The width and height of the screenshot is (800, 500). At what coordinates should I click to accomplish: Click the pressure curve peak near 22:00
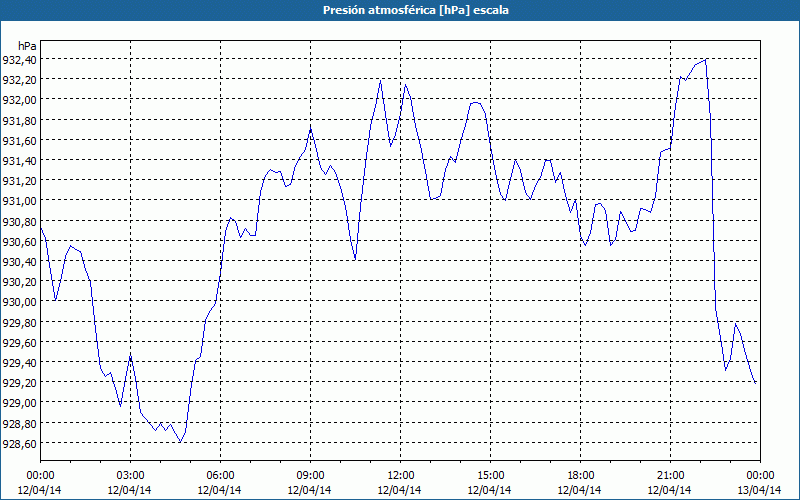(705, 60)
